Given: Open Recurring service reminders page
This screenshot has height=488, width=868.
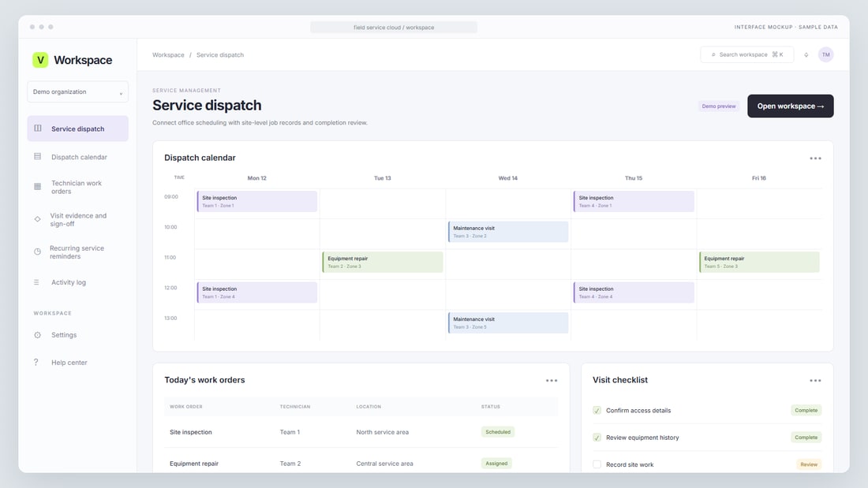Looking at the screenshot, I should coord(77,252).
